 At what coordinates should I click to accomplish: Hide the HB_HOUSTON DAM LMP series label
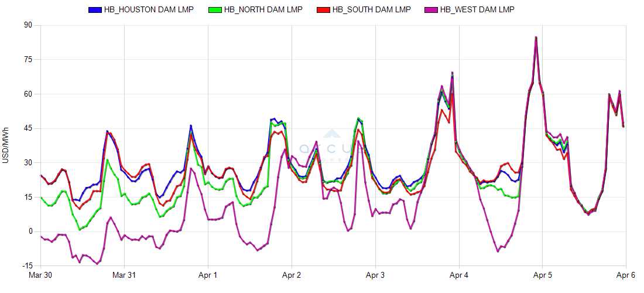pyautogui.click(x=148, y=10)
